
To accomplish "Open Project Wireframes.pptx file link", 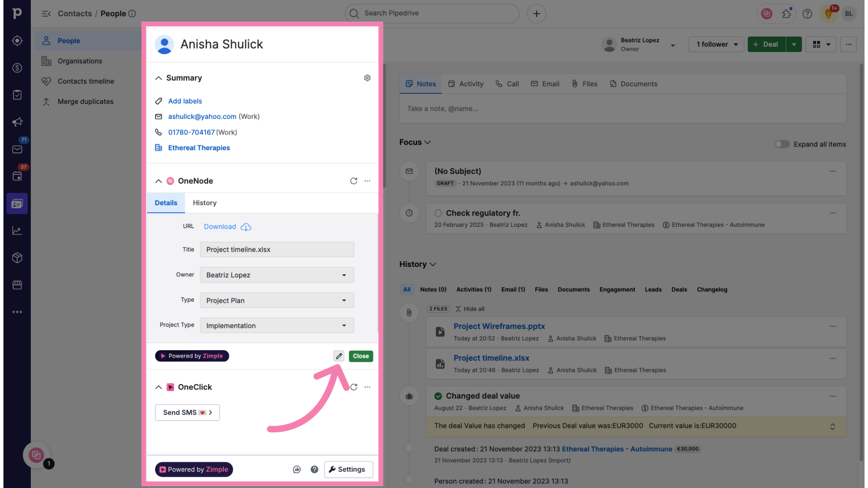I will [x=499, y=326].
